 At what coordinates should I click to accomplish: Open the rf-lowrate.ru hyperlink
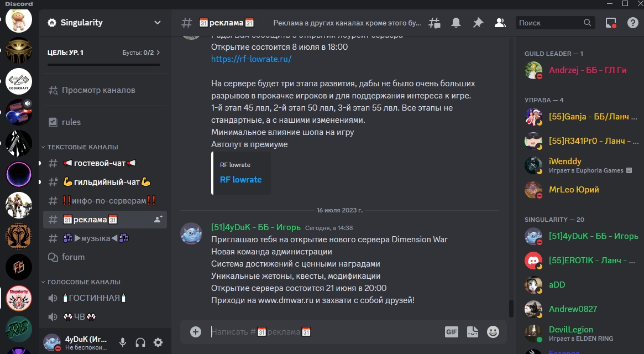point(252,59)
